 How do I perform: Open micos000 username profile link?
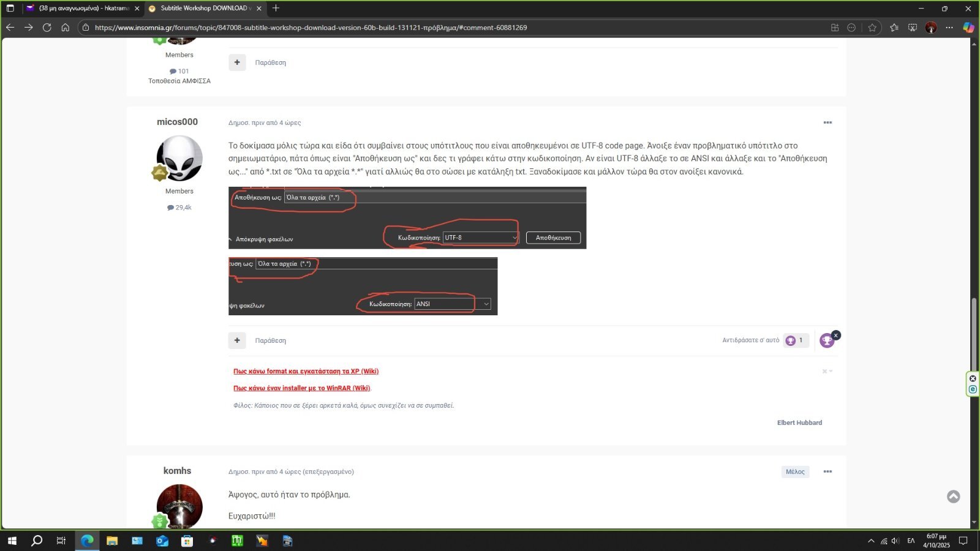click(x=177, y=122)
